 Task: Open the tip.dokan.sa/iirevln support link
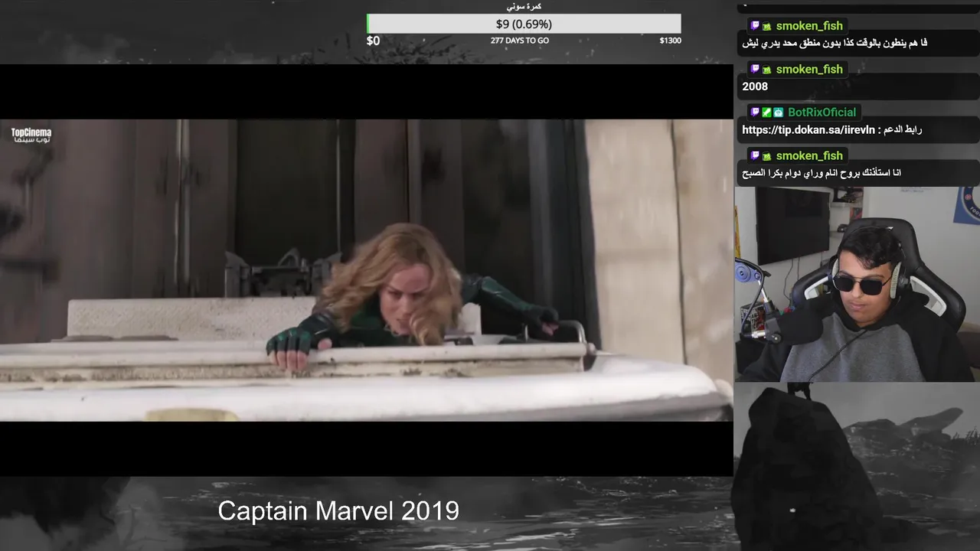(x=807, y=130)
